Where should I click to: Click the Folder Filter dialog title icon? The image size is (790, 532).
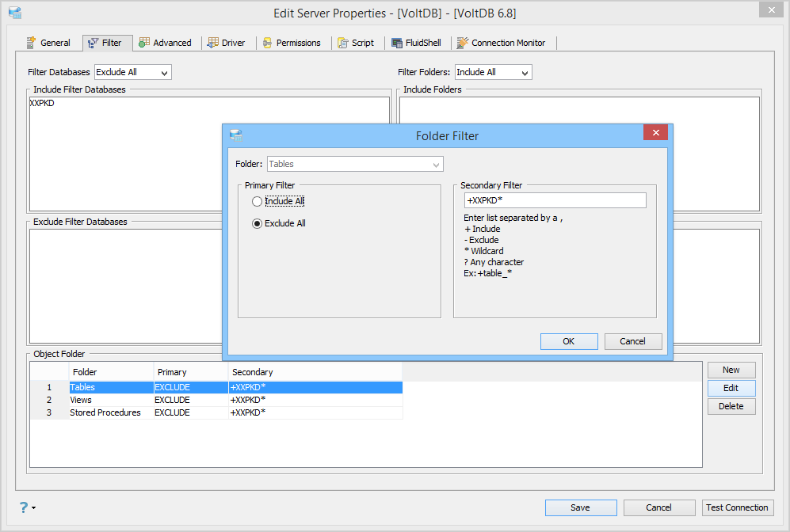click(x=236, y=135)
